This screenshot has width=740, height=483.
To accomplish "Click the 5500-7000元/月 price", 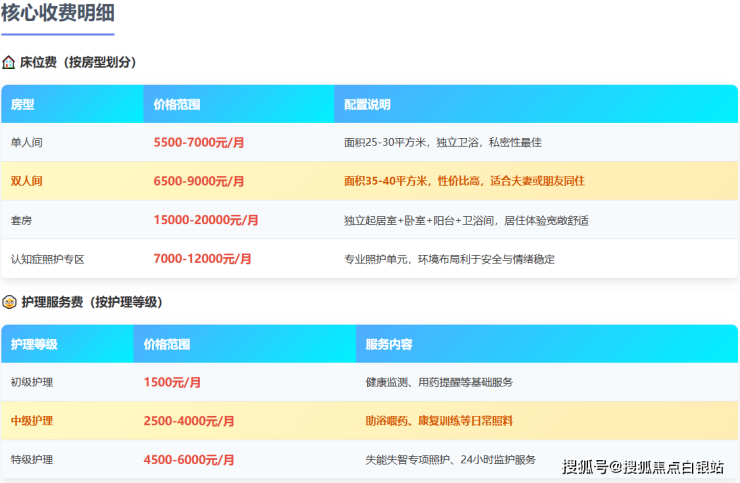I will (199, 143).
